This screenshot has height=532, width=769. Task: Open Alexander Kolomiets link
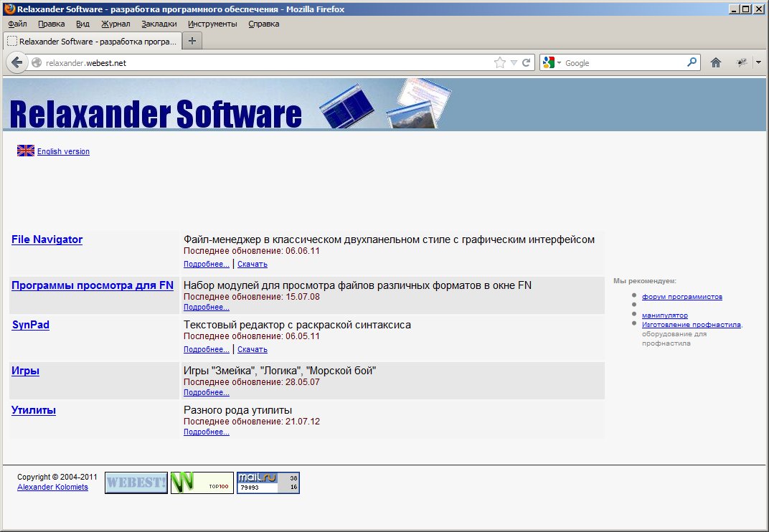[x=52, y=487]
